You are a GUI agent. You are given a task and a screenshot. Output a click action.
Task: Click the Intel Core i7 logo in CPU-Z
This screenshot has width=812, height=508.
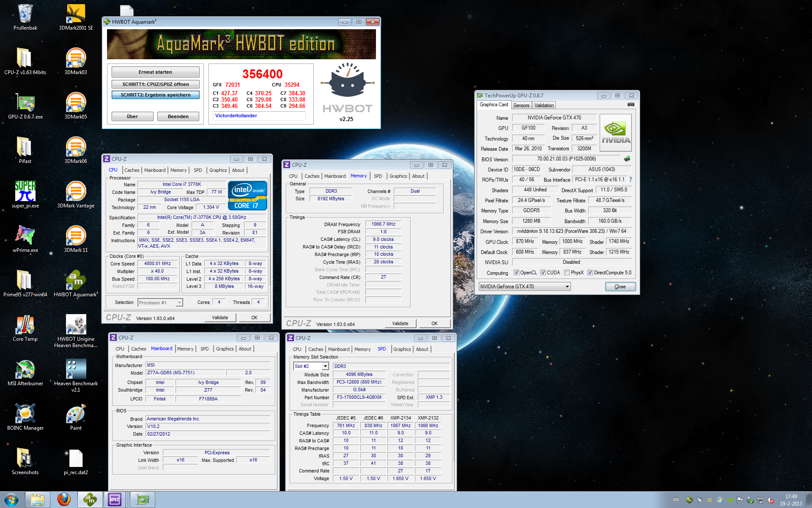pyautogui.click(x=247, y=195)
